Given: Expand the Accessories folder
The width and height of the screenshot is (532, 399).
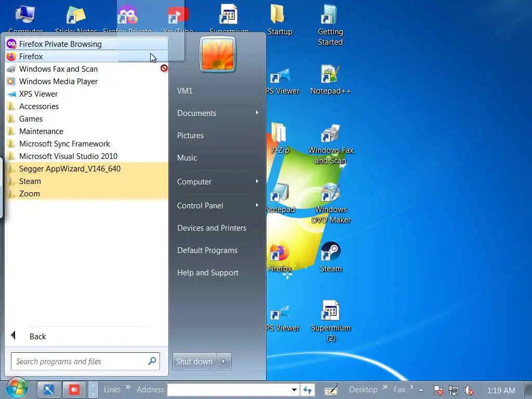Looking at the screenshot, I should click(x=87, y=107).
